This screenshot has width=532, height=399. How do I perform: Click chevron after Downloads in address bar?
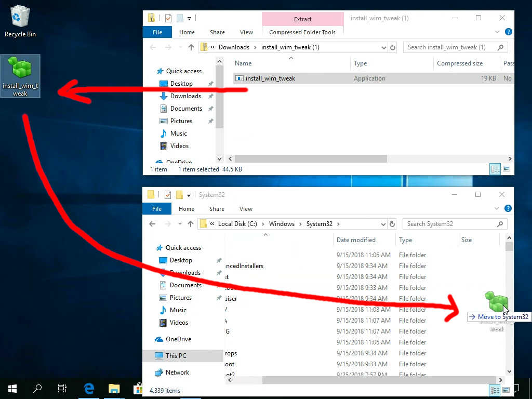255,48
